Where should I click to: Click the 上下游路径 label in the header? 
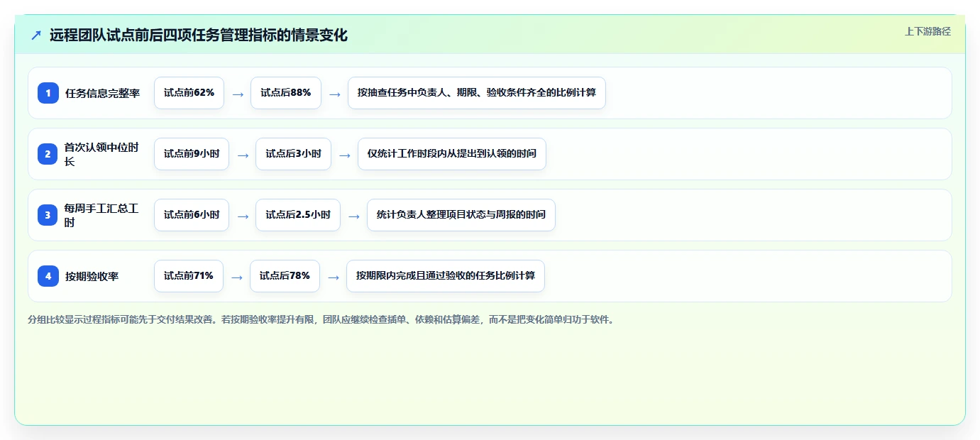click(927, 31)
